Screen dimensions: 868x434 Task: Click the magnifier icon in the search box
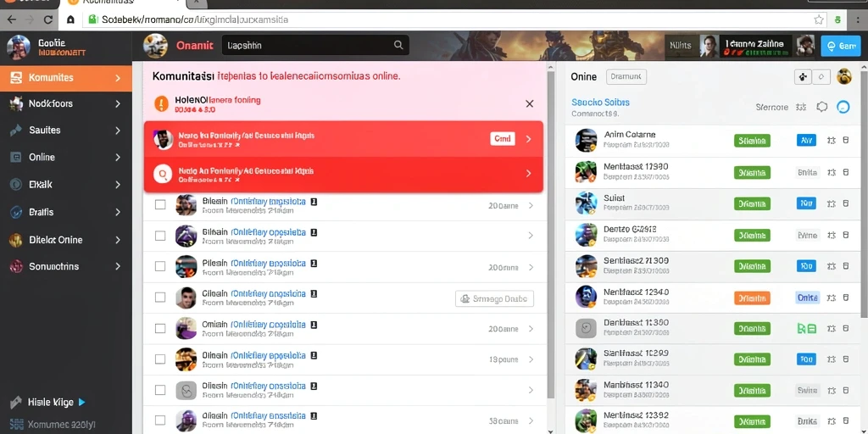pyautogui.click(x=398, y=46)
